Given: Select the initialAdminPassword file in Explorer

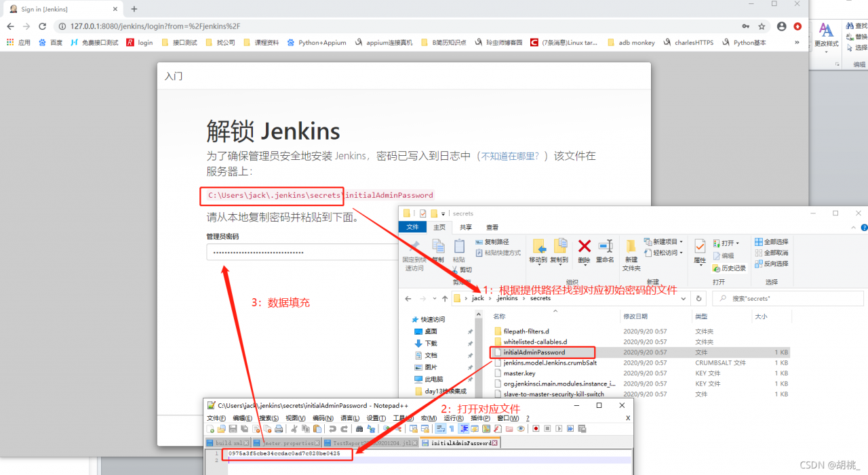Looking at the screenshot, I should point(534,352).
